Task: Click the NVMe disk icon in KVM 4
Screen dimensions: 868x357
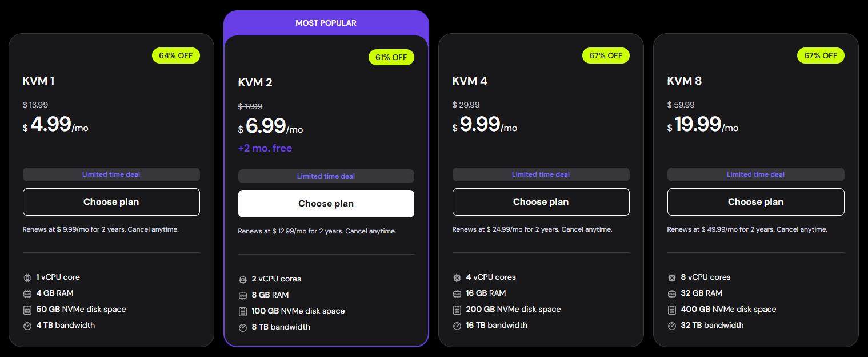Action: (457, 310)
